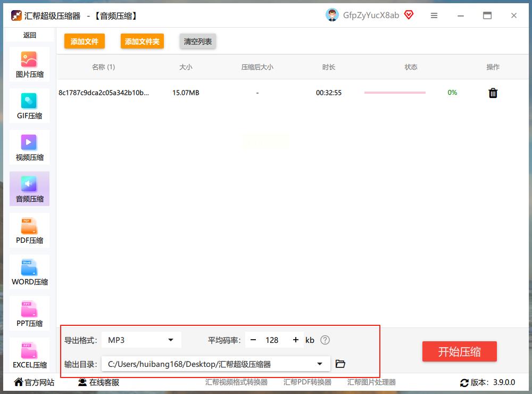Click the compression progress bar
Screen dimensions: 532x394
pyautogui.click(x=395, y=93)
